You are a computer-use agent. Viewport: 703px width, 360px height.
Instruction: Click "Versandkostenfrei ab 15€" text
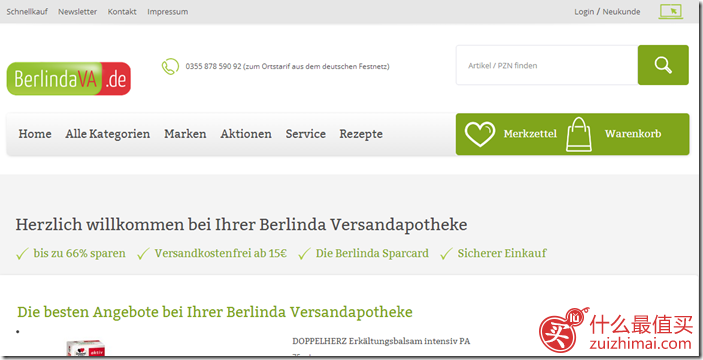(x=221, y=253)
